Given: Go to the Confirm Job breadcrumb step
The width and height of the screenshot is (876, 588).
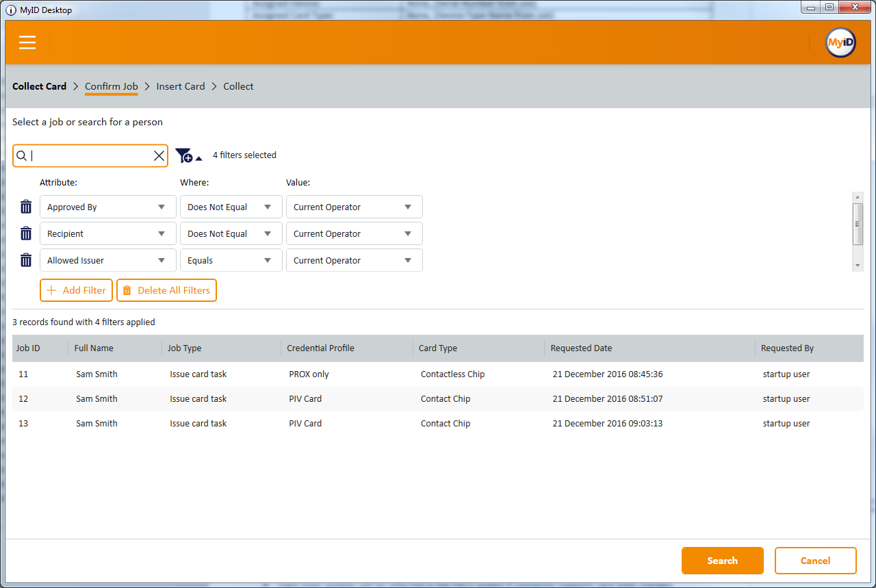Looking at the screenshot, I should coord(111,86).
